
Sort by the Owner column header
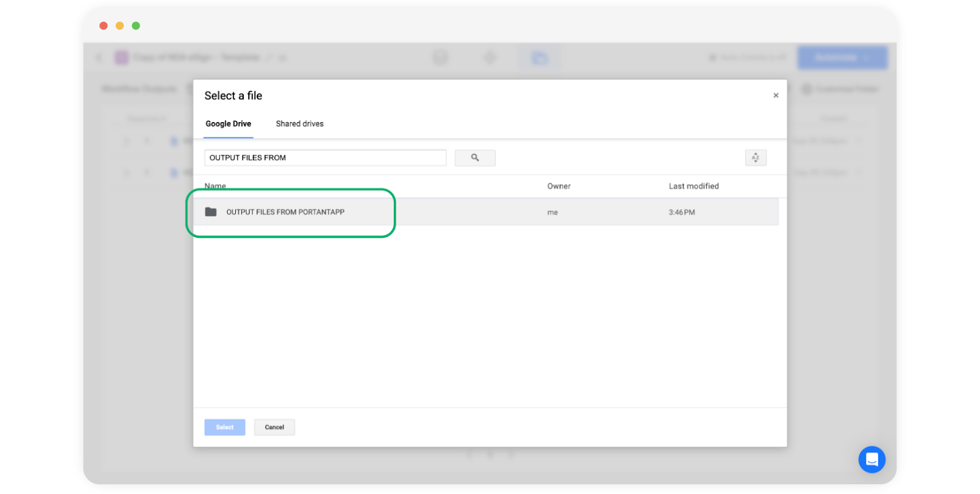point(559,186)
